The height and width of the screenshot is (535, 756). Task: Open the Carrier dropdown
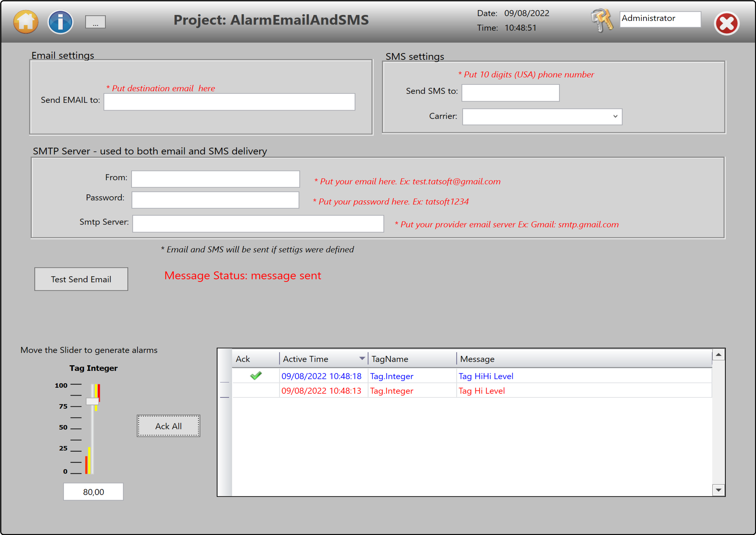tap(542, 117)
